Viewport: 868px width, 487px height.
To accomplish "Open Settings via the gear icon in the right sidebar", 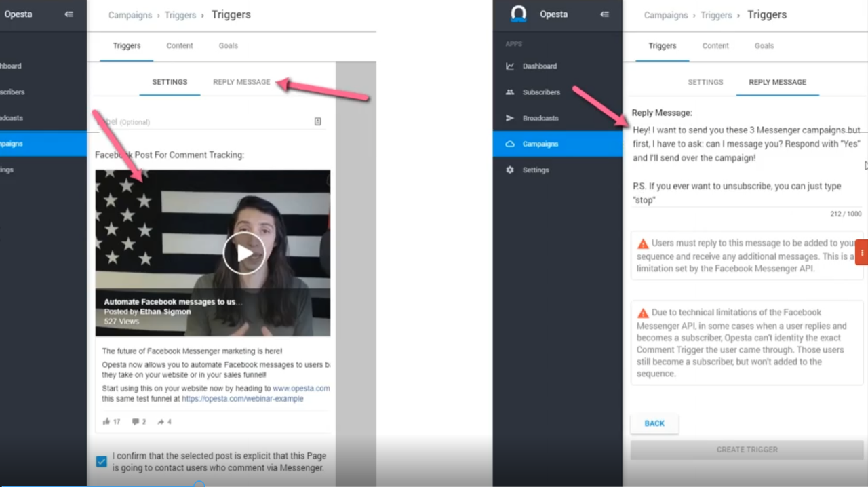I will (x=510, y=170).
